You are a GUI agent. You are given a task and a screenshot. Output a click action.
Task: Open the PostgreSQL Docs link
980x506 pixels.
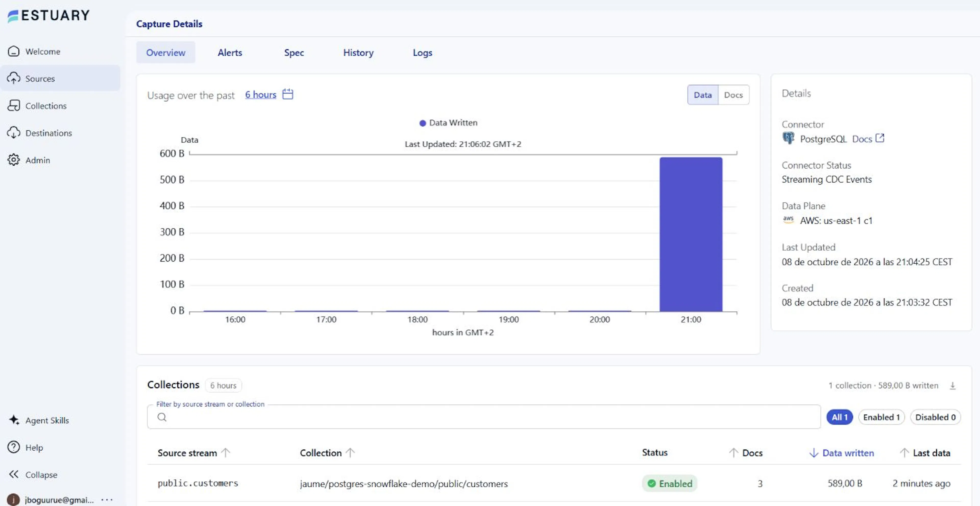coord(862,139)
